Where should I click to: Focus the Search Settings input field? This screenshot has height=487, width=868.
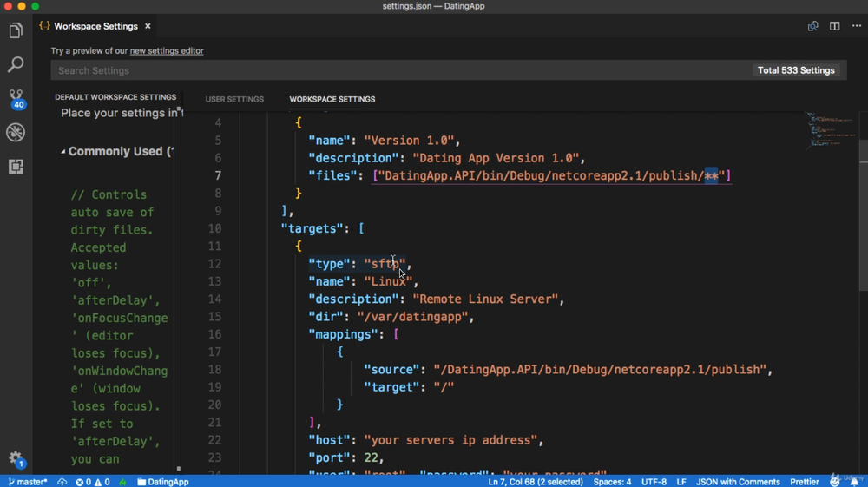(x=401, y=70)
